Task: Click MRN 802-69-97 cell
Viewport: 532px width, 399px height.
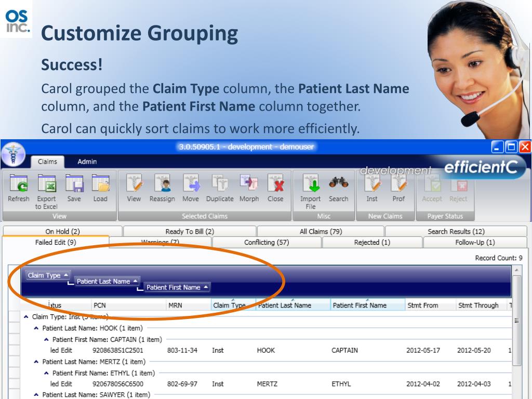Action: 182,384
